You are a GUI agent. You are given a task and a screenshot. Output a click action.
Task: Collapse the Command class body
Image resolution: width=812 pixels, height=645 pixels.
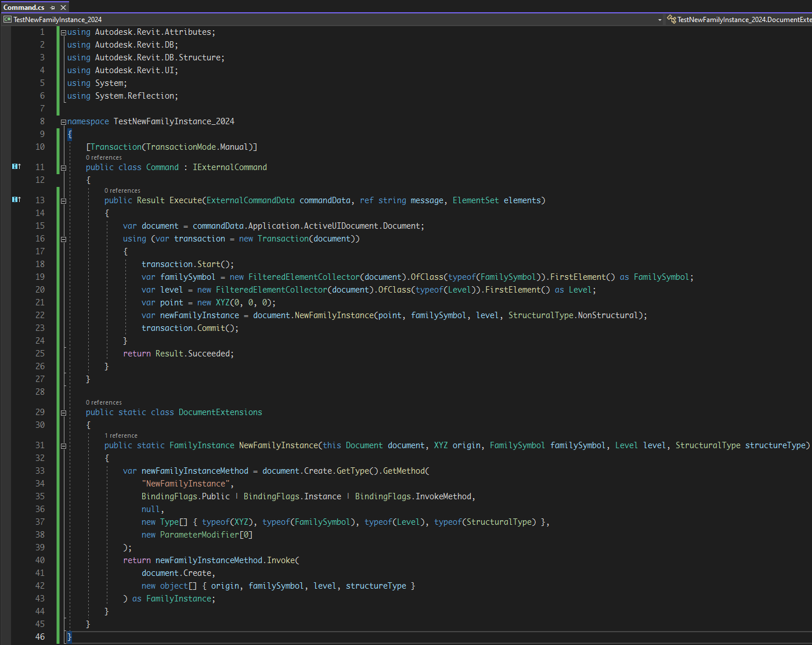63,167
